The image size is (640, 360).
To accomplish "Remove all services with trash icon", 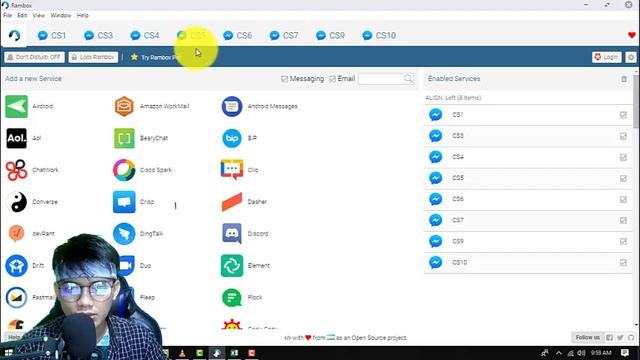I will tap(624, 79).
